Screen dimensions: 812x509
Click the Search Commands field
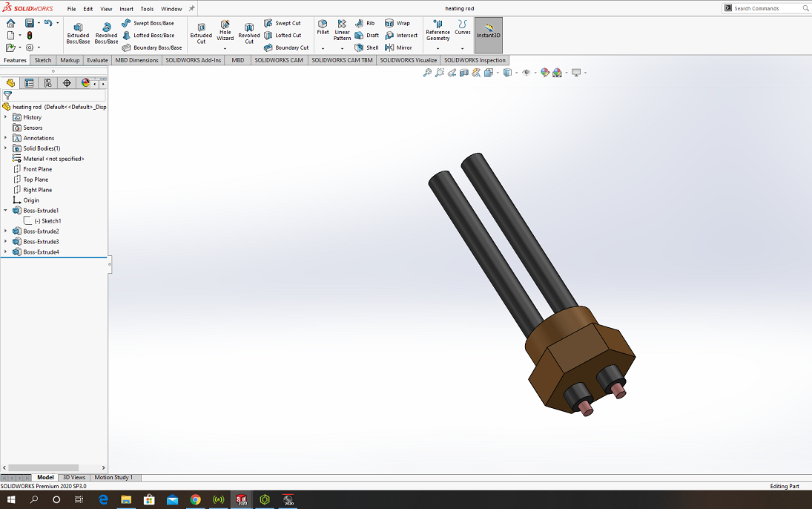click(x=767, y=8)
